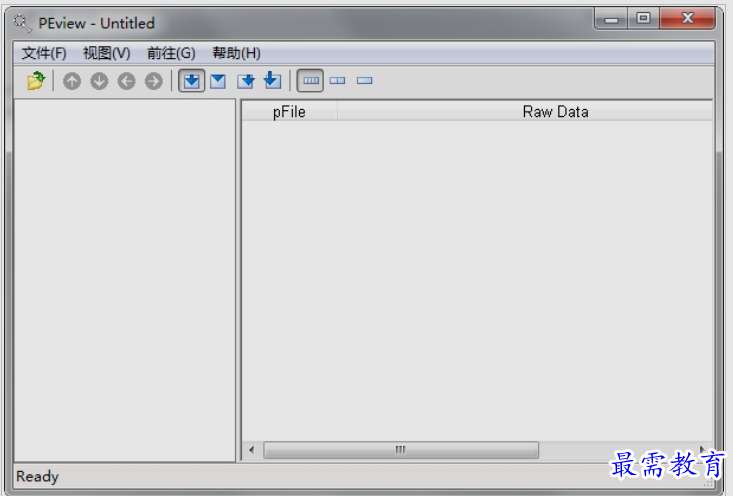The width and height of the screenshot is (733, 496).
Task: Click the pFile column header
Action: (289, 112)
